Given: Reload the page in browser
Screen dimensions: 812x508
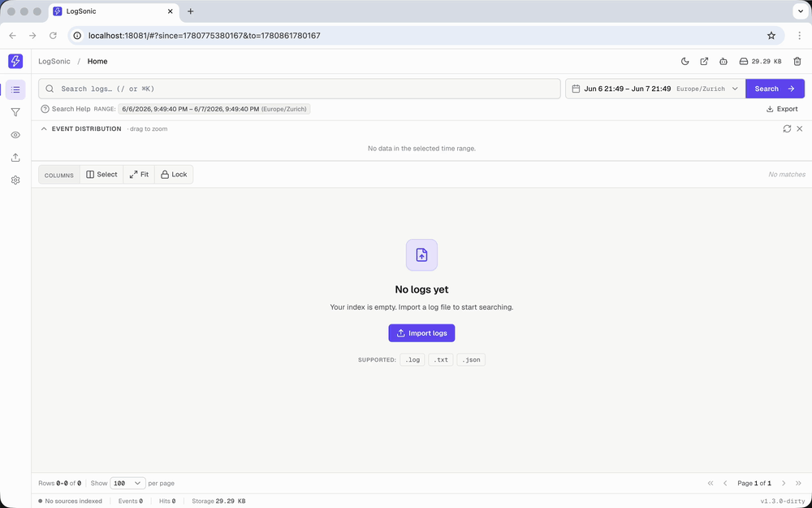Looking at the screenshot, I should coord(53,36).
